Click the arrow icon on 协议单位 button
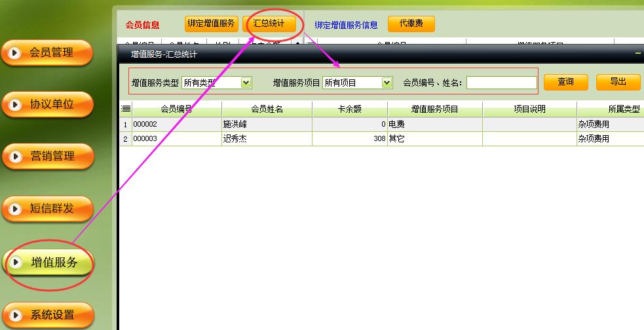 point(15,104)
